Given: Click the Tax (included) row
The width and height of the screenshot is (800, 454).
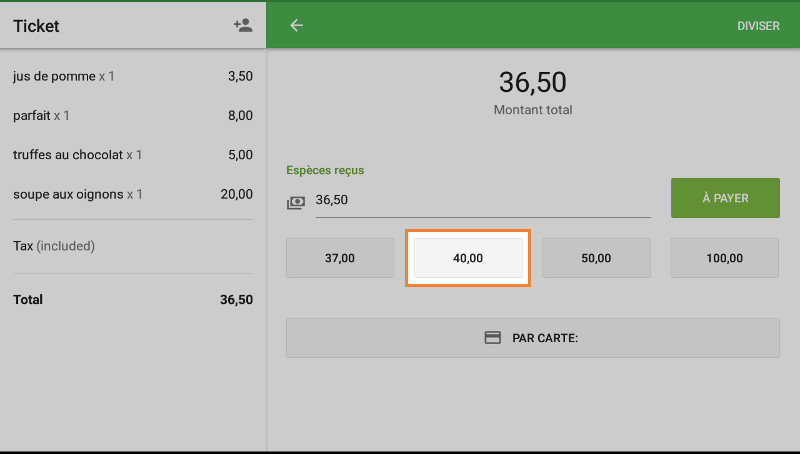Looking at the screenshot, I should click(x=132, y=246).
